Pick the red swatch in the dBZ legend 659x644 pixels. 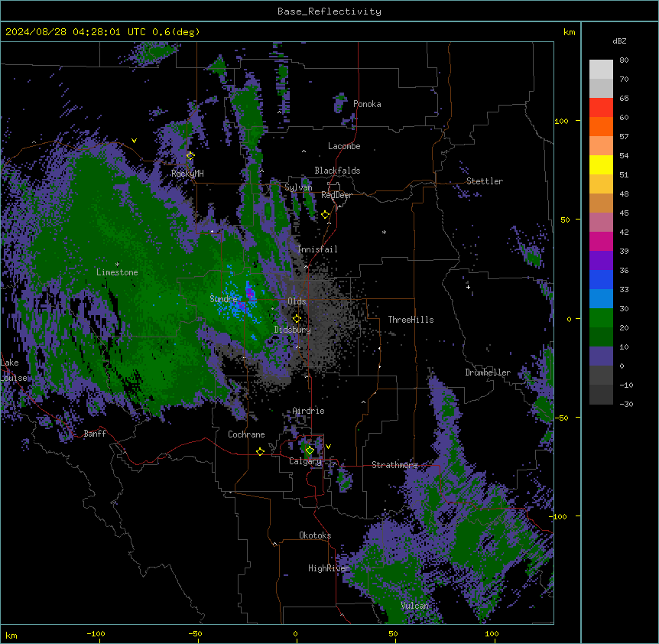click(x=601, y=108)
